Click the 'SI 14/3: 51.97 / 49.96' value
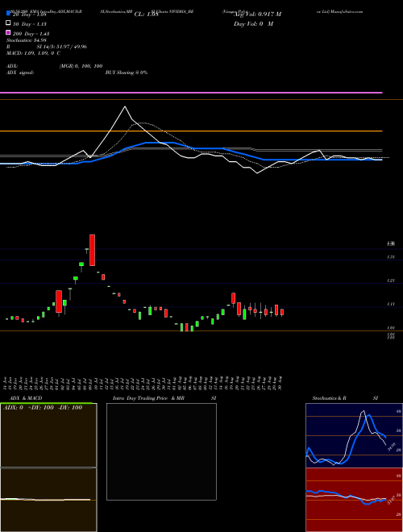The height and width of the screenshot is (532, 403). pyautogui.click(x=61, y=47)
